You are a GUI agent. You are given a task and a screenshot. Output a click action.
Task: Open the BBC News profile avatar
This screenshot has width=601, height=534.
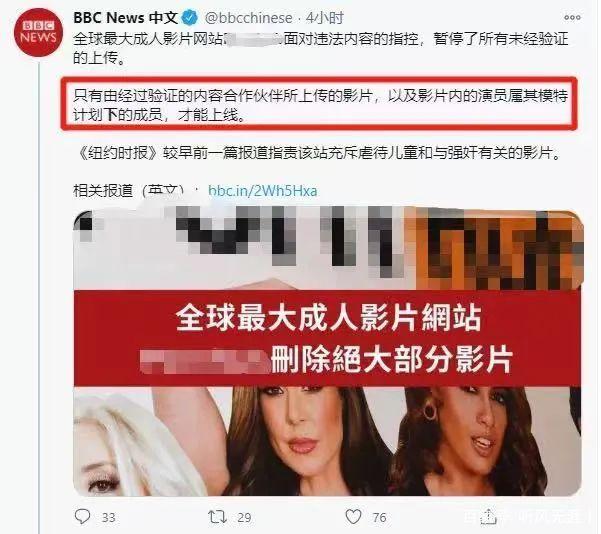pos(38,32)
